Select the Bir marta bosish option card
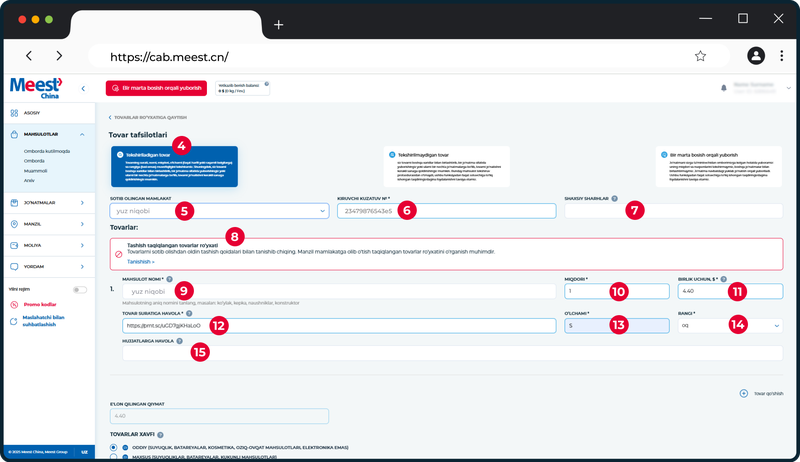This screenshot has height=462, width=800. click(x=719, y=167)
